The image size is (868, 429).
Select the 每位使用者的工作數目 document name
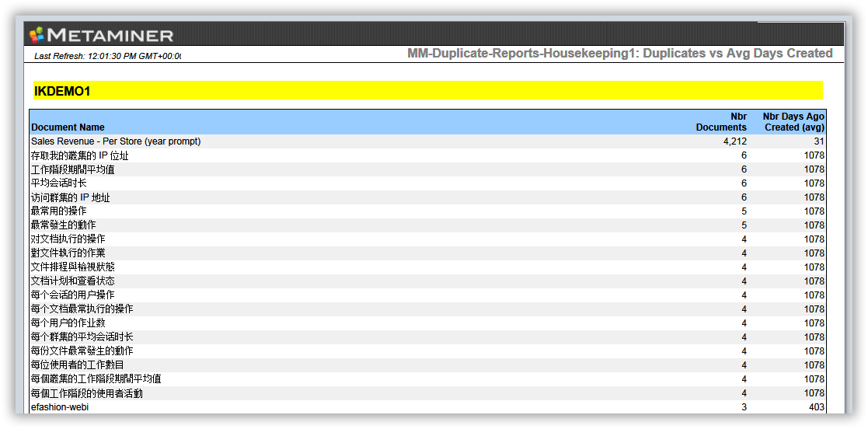[x=78, y=364]
